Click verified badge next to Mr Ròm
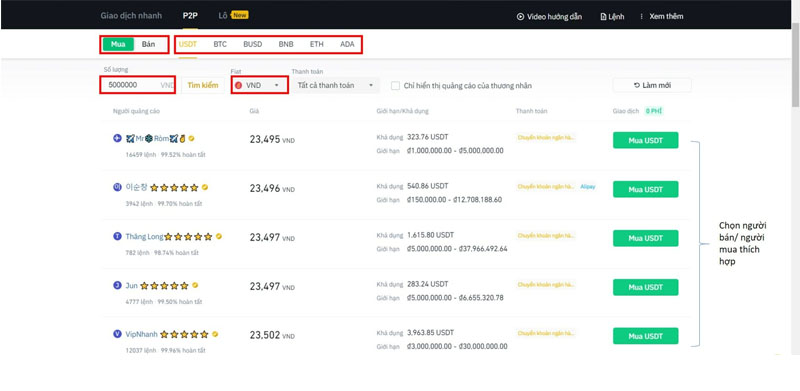This screenshot has width=800, height=391. click(x=191, y=138)
